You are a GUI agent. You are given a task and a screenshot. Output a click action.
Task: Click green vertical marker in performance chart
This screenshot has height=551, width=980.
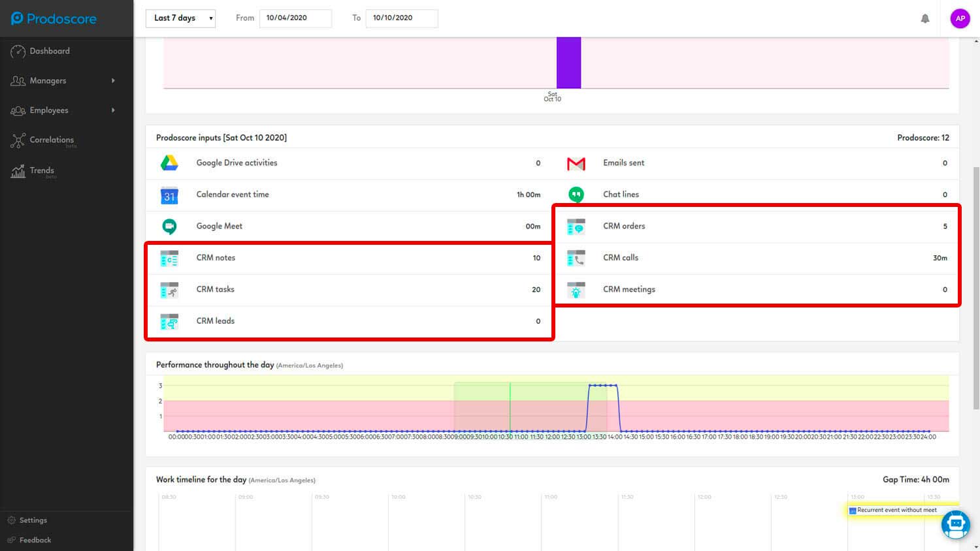(510, 407)
